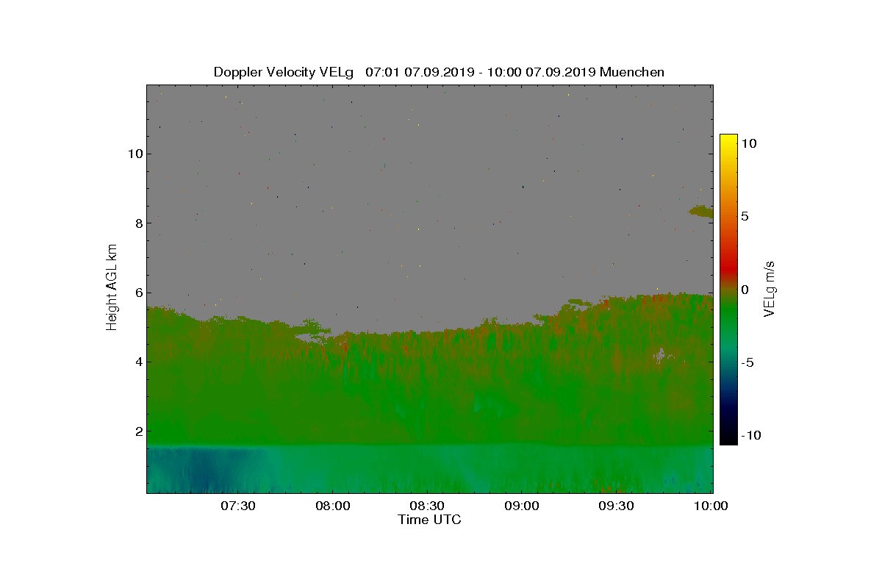This screenshot has height=588, width=882.
Task: Click the small gray gap in echo near 09:45
Action: tap(661, 355)
